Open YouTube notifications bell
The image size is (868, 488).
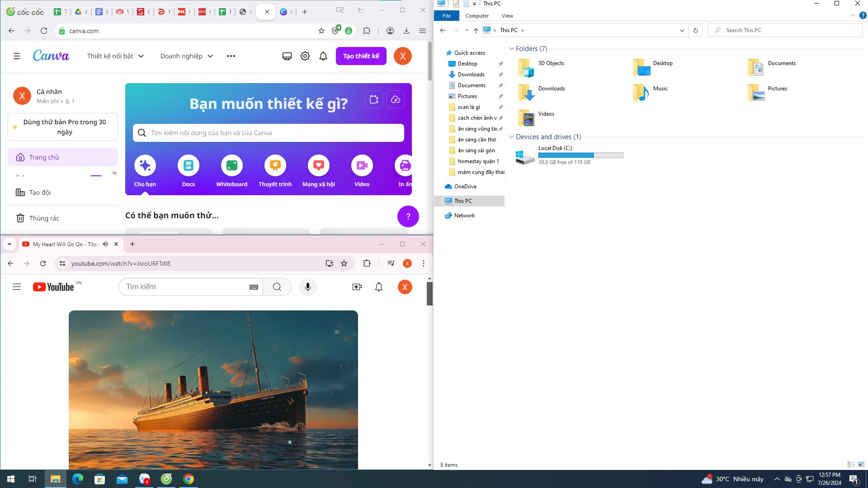[379, 287]
